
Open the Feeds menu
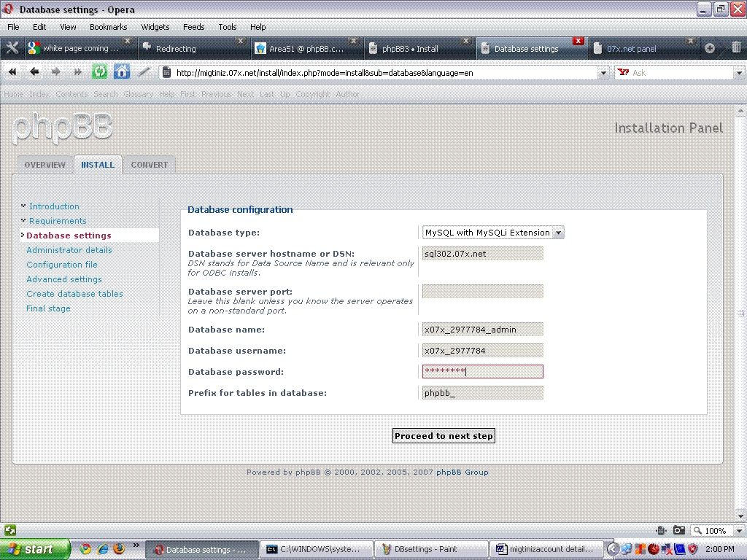pyautogui.click(x=193, y=27)
